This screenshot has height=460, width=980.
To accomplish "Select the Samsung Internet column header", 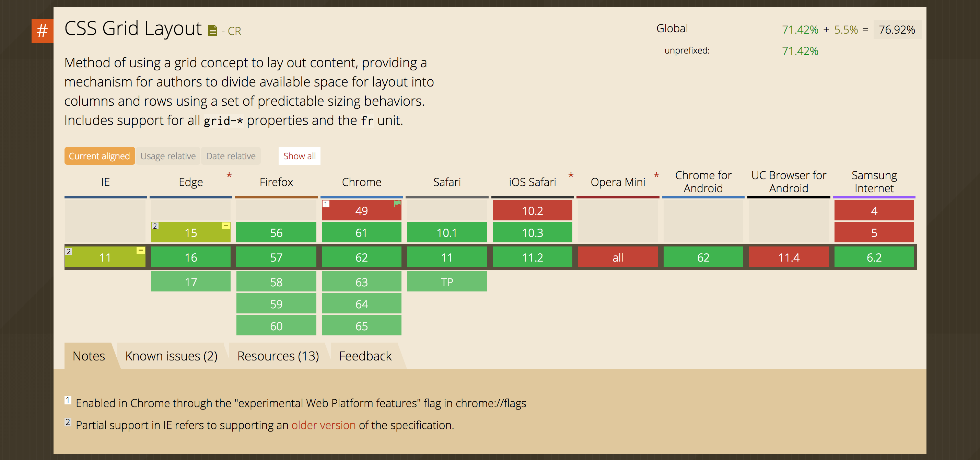I will coord(874,182).
